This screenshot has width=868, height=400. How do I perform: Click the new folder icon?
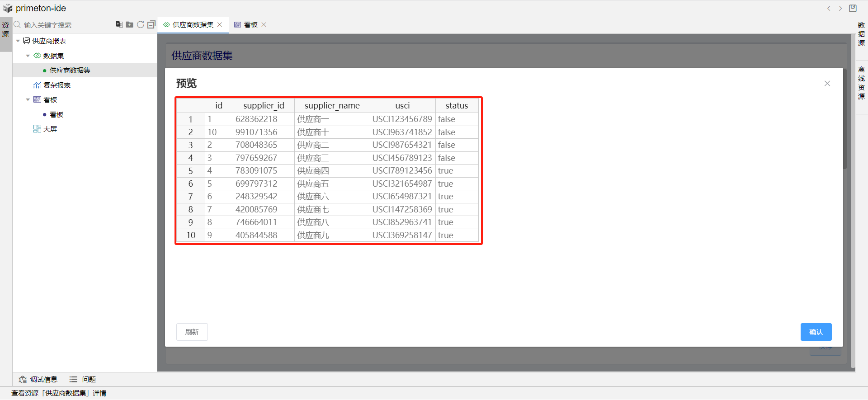coord(130,24)
